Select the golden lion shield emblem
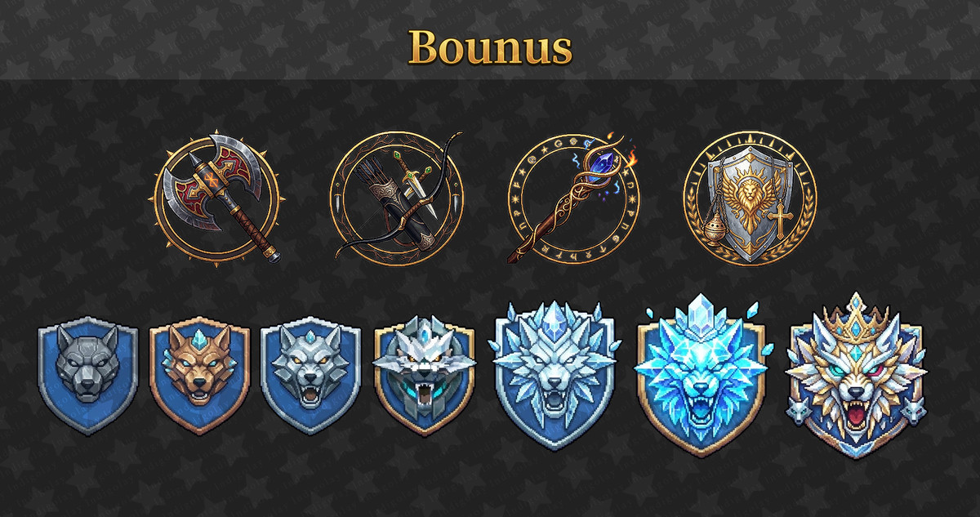This screenshot has width=980, height=517. 750,197
